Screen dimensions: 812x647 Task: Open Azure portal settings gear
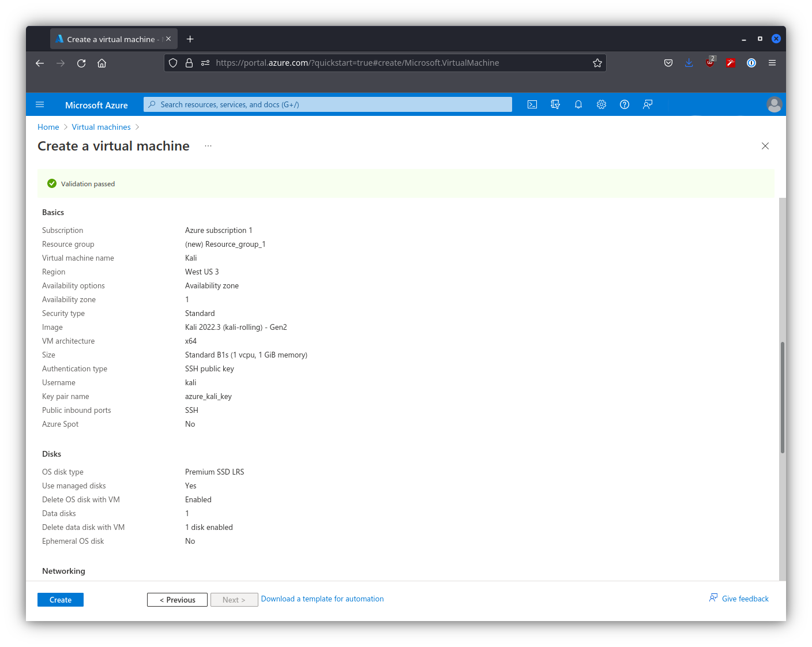click(x=602, y=104)
